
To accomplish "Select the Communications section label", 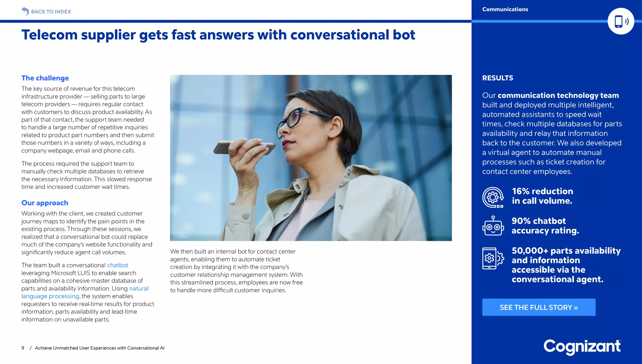I will pos(505,9).
